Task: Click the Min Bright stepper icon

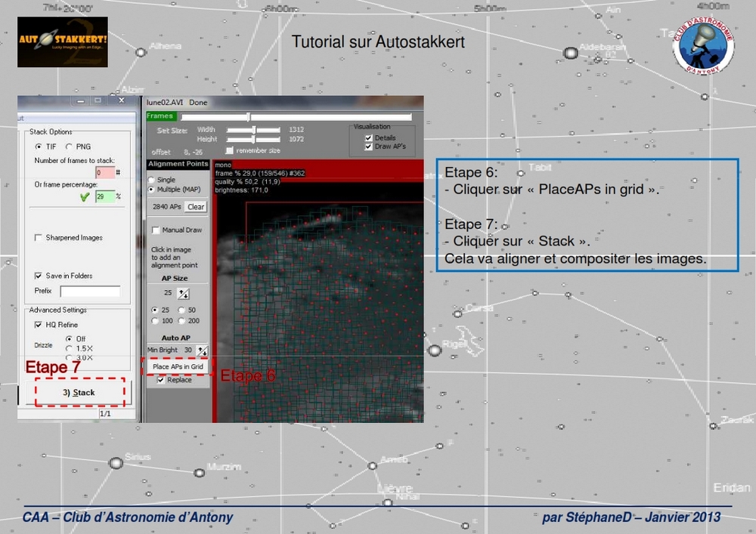Action: pyautogui.click(x=203, y=350)
